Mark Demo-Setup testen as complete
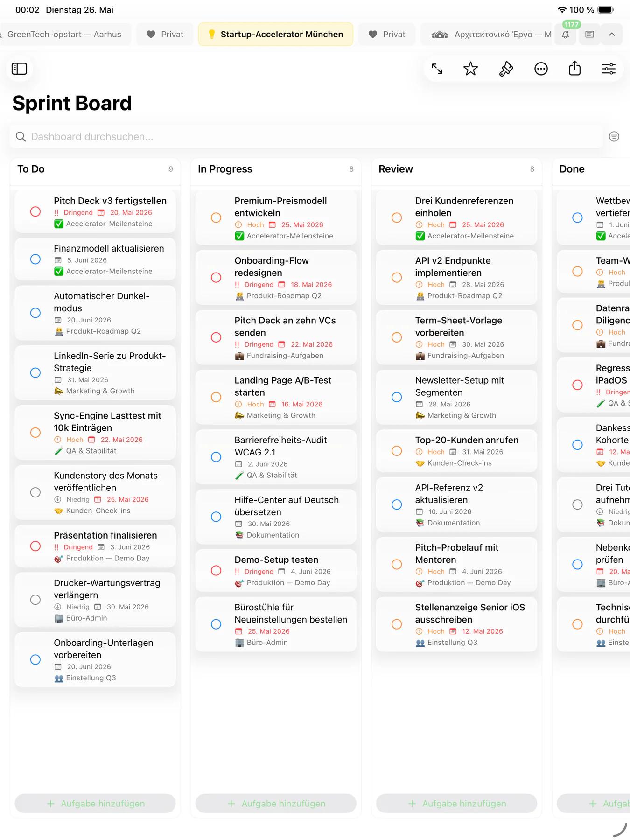This screenshot has width=630, height=840. 216,570
